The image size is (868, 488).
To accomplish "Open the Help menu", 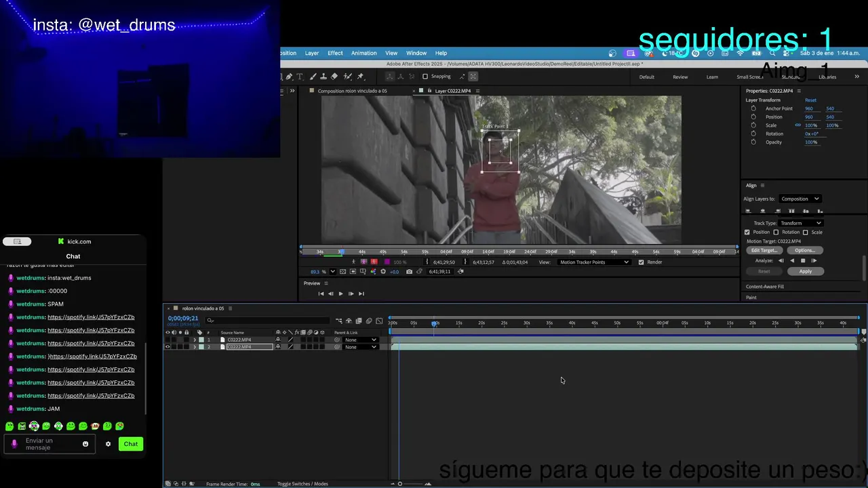I will 441,53.
